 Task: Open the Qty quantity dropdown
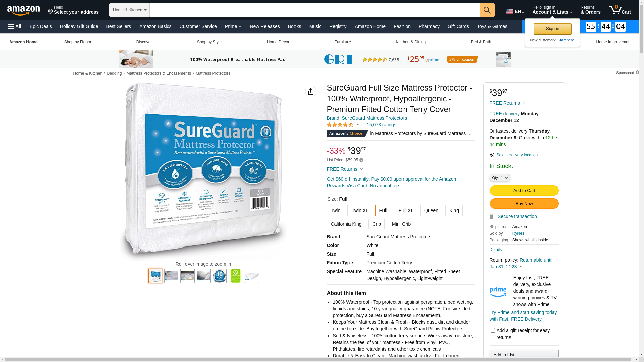tap(500, 178)
